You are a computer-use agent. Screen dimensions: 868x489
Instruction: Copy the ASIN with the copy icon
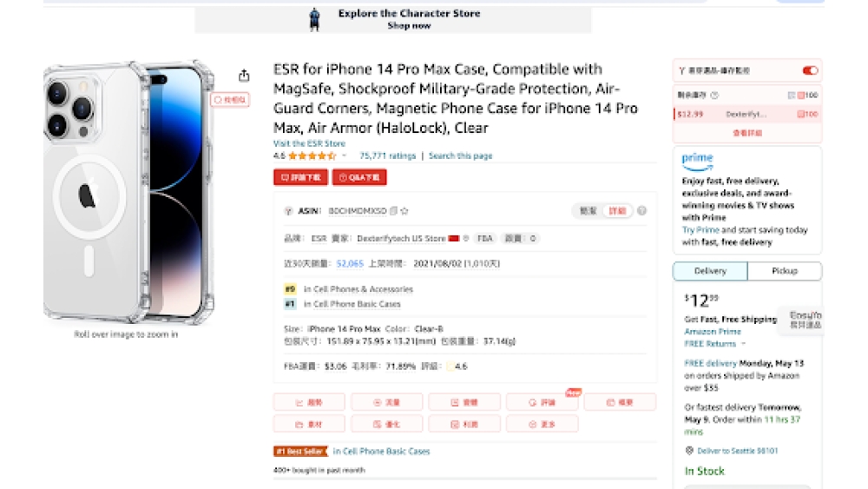tap(393, 211)
